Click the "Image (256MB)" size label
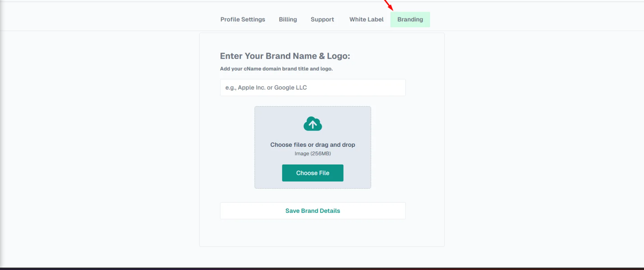The image size is (644, 270). [x=312, y=153]
